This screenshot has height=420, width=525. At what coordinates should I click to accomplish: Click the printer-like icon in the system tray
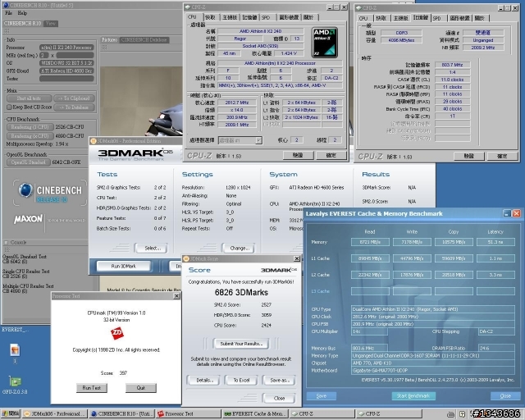pos(451,414)
